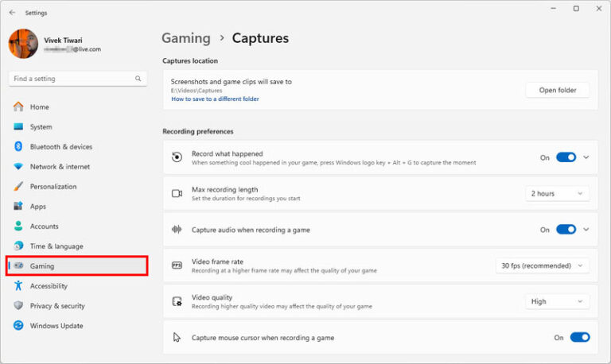Go to Time & language settings

coord(56,246)
